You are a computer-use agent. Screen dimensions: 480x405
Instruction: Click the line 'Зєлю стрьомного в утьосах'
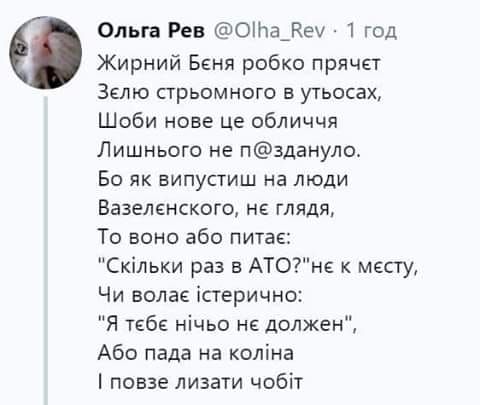[240, 92]
